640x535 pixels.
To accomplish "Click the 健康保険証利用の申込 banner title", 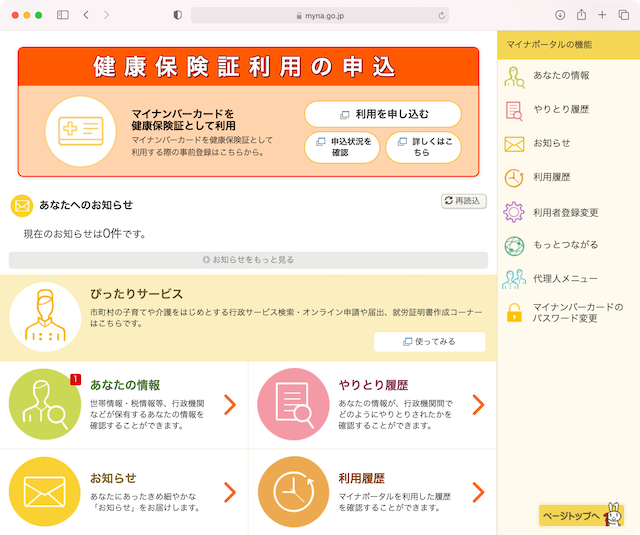I will tap(244, 67).
